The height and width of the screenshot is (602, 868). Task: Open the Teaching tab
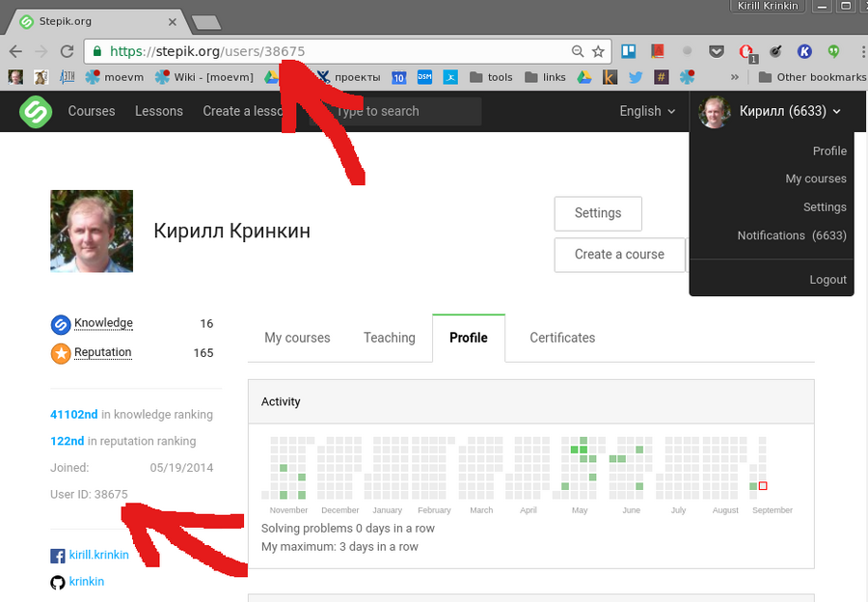coord(390,338)
